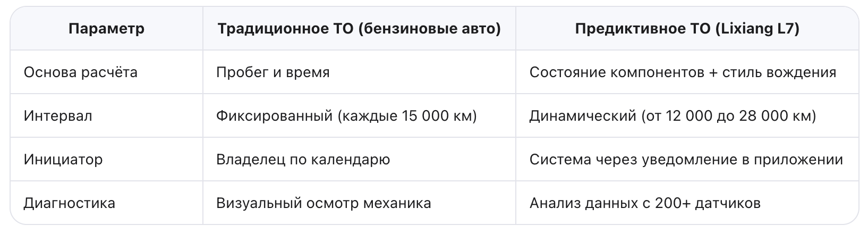868x233 pixels.
Task: Select the "Система через уведомление в приложении" cell
Action: tap(686, 160)
